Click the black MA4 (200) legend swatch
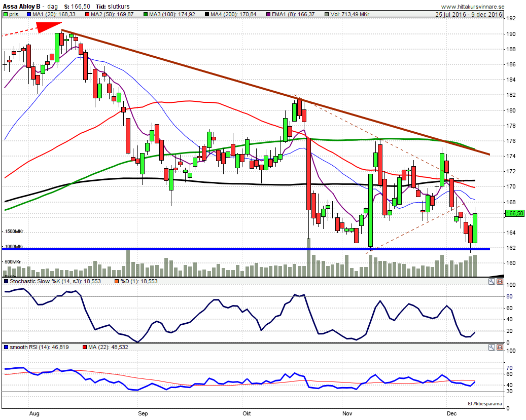Image resolution: width=526 pixels, height=420 pixels. pyautogui.click(x=207, y=14)
